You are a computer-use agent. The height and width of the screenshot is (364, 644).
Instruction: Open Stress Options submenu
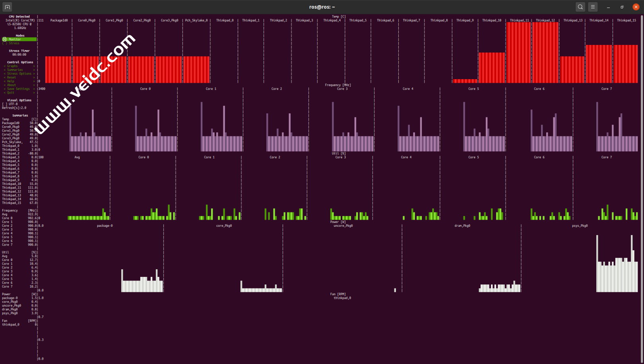(x=19, y=74)
